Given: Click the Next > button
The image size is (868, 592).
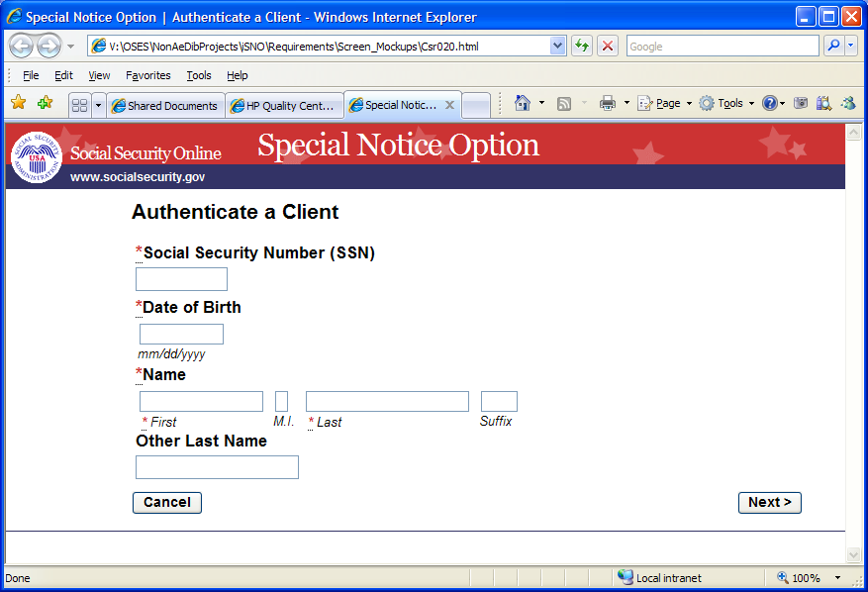Looking at the screenshot, I should 769,503.
